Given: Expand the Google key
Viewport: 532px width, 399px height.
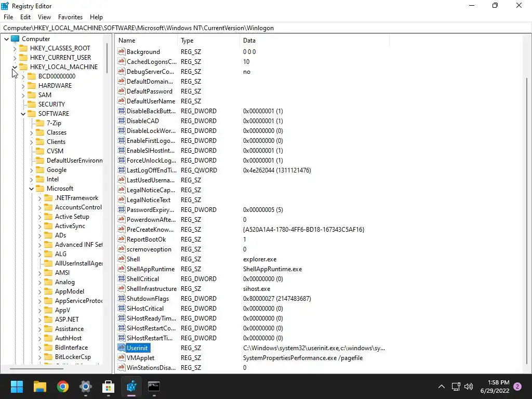Looking at the screenshot, I should click(32, 170).
